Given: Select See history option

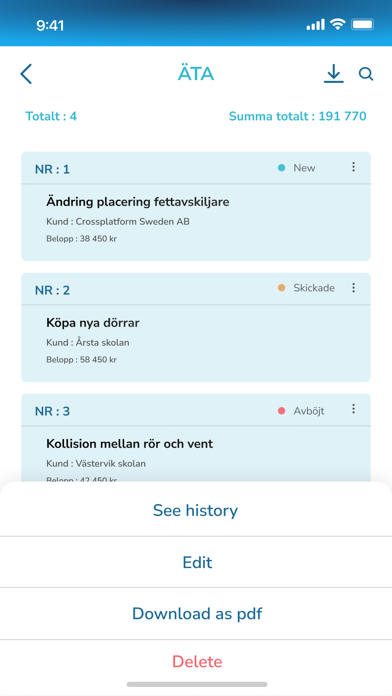Looking at the screenshot, I should click(196, 510).
